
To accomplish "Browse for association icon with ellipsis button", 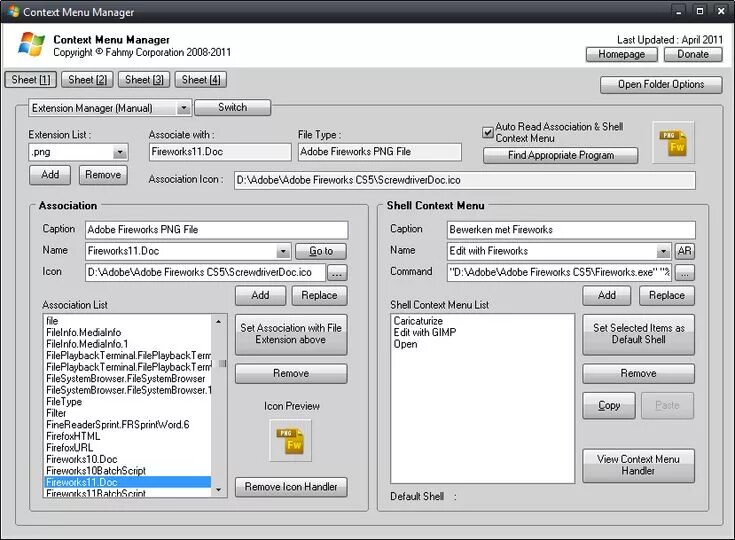I will coord(337,272).
